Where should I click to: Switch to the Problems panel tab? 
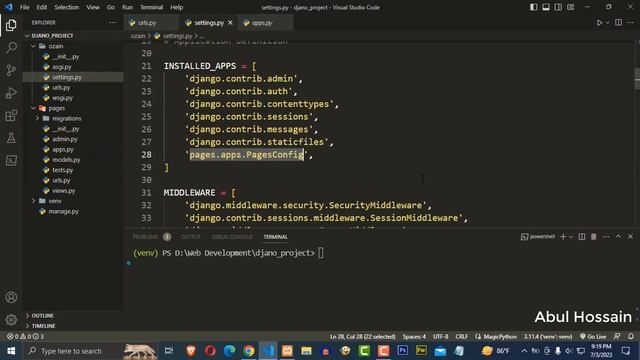[x=145, y=237]
